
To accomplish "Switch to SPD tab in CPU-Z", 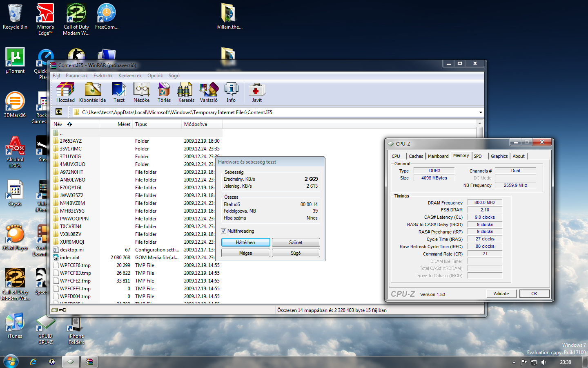I will (478, 156).
